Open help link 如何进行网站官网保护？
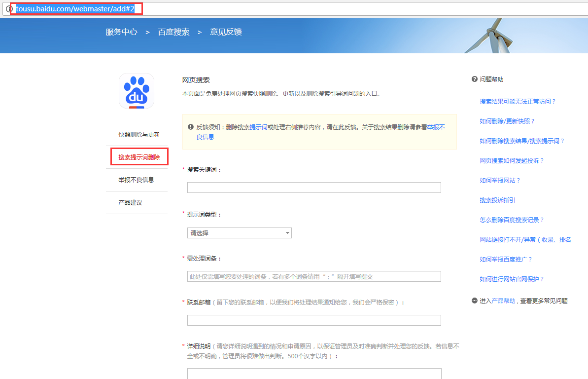Image resolution: width=588 pixels, height=379 pixels. [512, 279]
